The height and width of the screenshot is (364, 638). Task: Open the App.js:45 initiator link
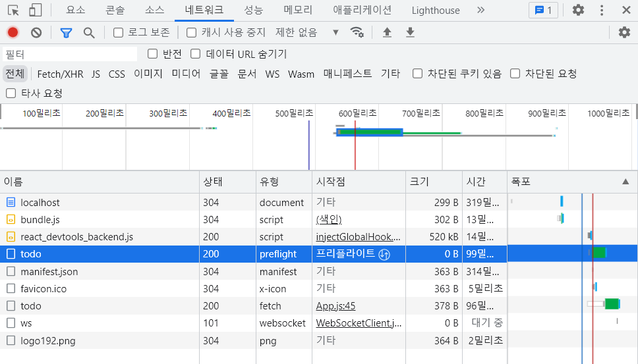pyautogui.click(x=335, y=306)
